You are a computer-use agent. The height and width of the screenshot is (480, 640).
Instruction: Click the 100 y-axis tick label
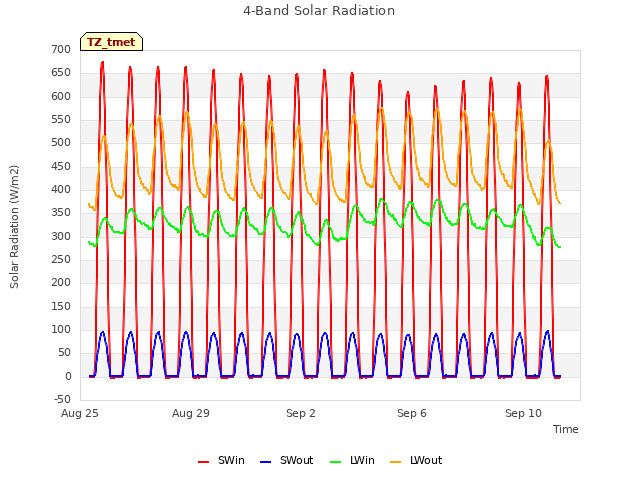pyautogui.click(x=61, y=329)
